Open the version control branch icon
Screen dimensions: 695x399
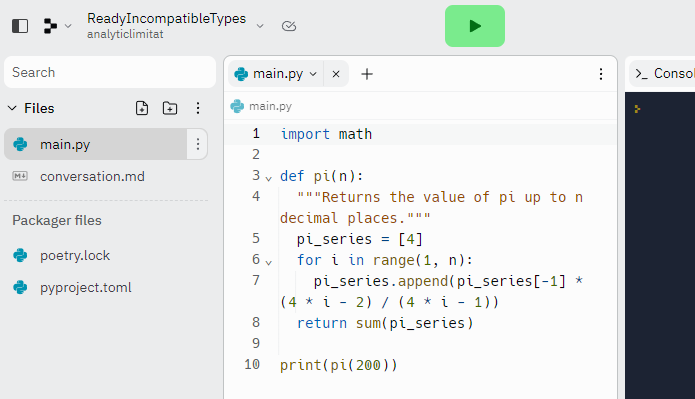click(50, 26)
